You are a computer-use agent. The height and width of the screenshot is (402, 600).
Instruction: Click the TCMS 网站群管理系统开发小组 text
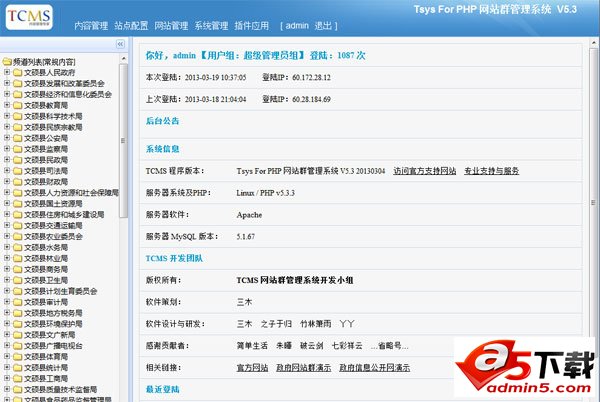pos(295,280)
